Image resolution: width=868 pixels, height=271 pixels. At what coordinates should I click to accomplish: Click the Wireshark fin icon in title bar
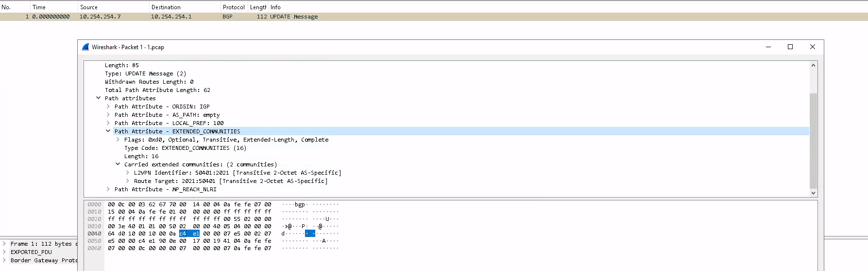pyautogui.click(x=85, y=47)
